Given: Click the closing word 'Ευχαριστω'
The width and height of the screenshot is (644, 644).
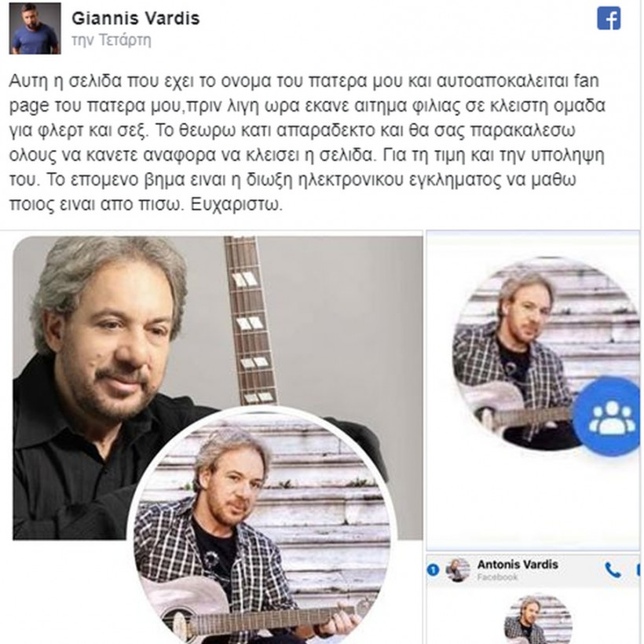Looking at the screenshot, I should (236, 204).
